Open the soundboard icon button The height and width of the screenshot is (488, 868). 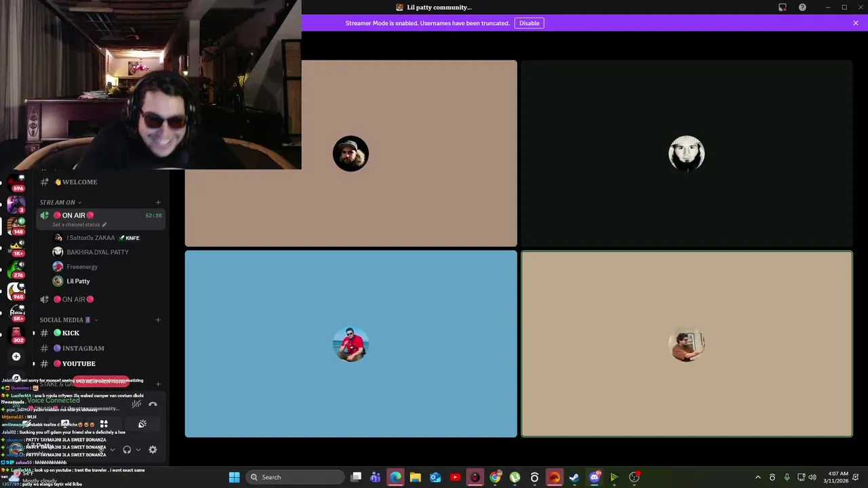point(142,424)
